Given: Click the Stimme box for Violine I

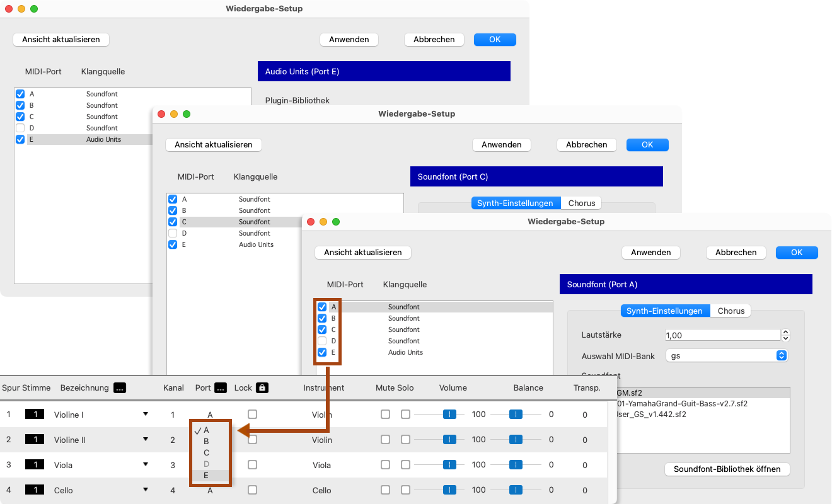Looking at the screenshot, I should (x=35, y=415).
